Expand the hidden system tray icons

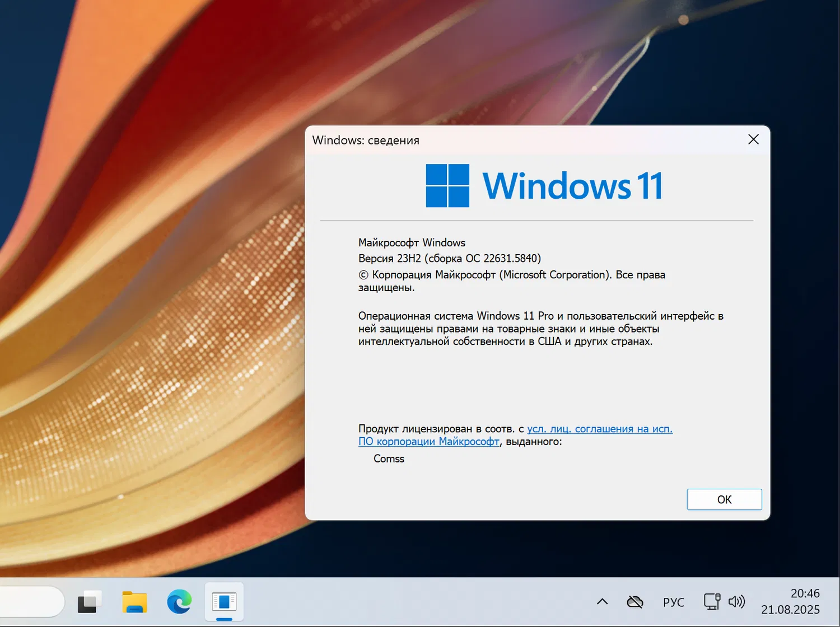(601, 602)
